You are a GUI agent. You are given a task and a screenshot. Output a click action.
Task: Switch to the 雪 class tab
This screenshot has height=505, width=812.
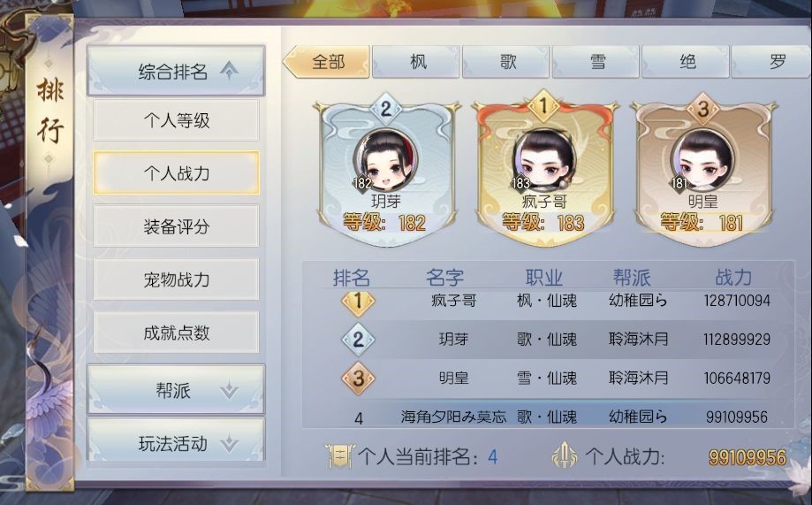596,62
